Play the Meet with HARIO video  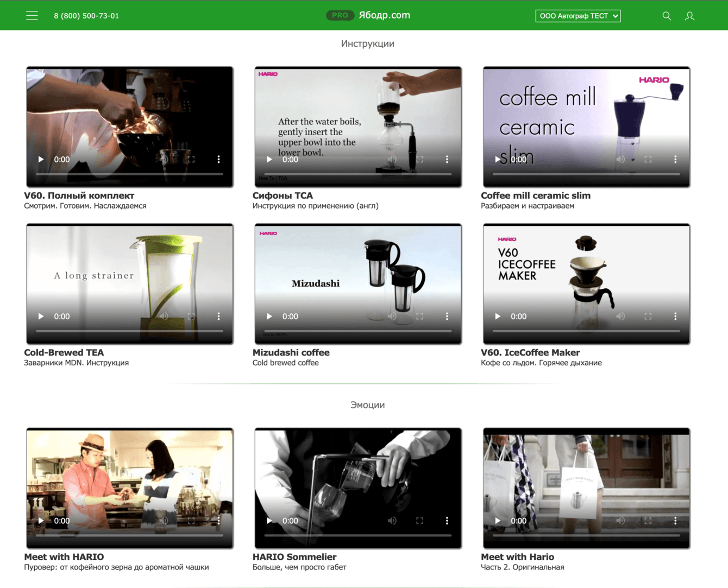click(x=41, y=521)
